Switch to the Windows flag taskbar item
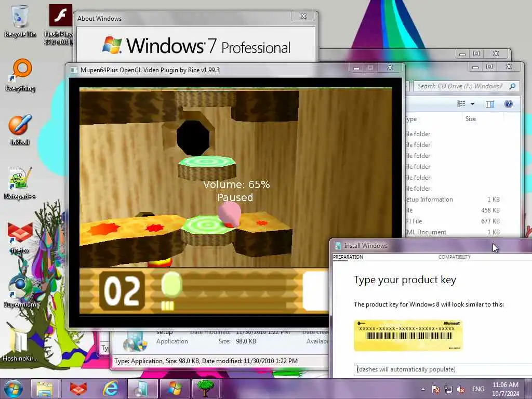Screen dimensions: 532x399 point(175,389)
